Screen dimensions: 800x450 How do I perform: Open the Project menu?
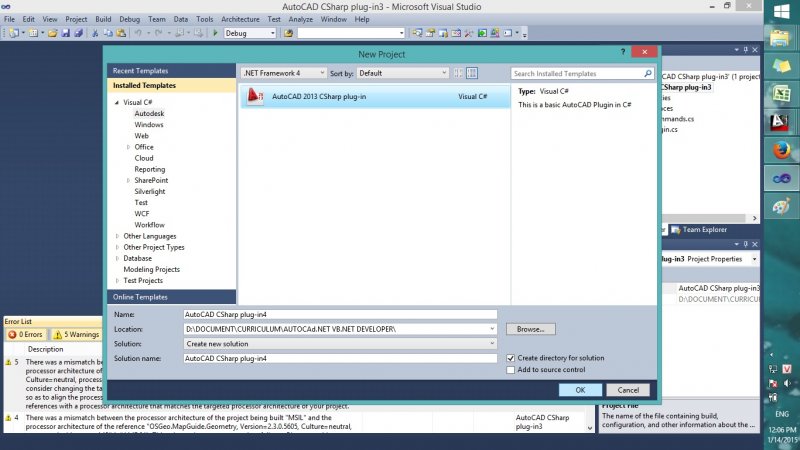76,19
